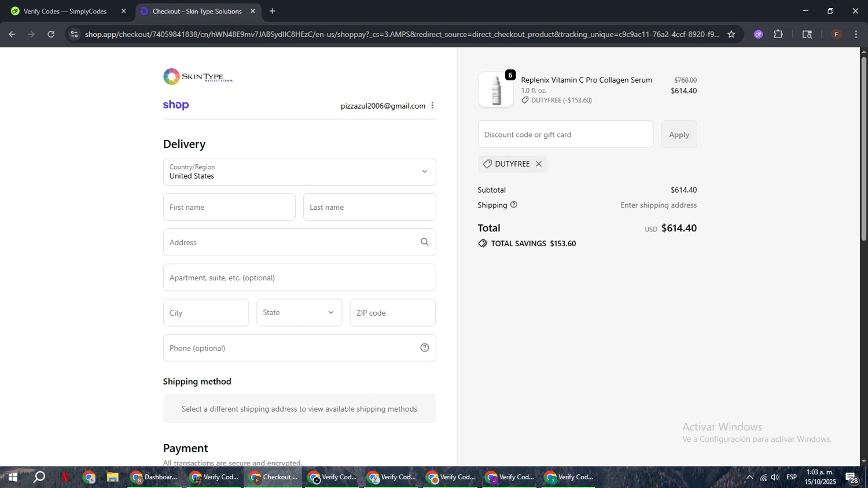Open the State dropdown
The height and width of the screenshot is (488, 868).
tap(299, 313)
